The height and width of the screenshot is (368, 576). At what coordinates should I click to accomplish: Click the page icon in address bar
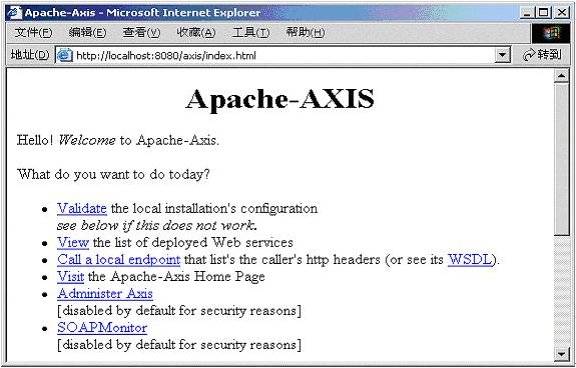tap(65, 55)
